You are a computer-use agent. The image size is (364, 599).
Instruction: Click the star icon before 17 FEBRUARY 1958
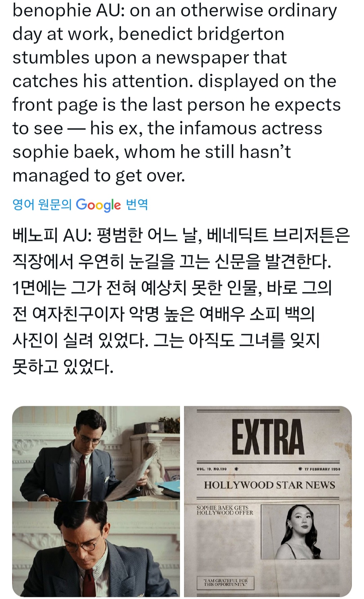(x=300, y=469)
